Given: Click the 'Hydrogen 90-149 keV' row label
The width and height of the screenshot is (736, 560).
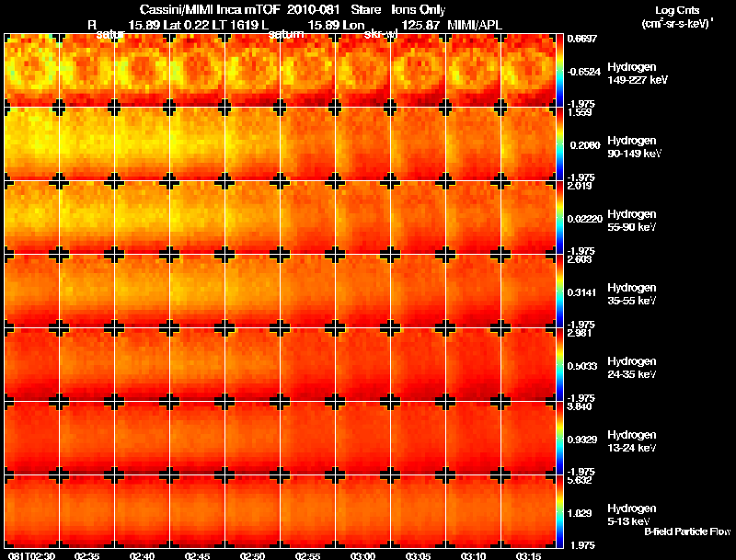Looking at the screenshot, I should tap(634, 147).
